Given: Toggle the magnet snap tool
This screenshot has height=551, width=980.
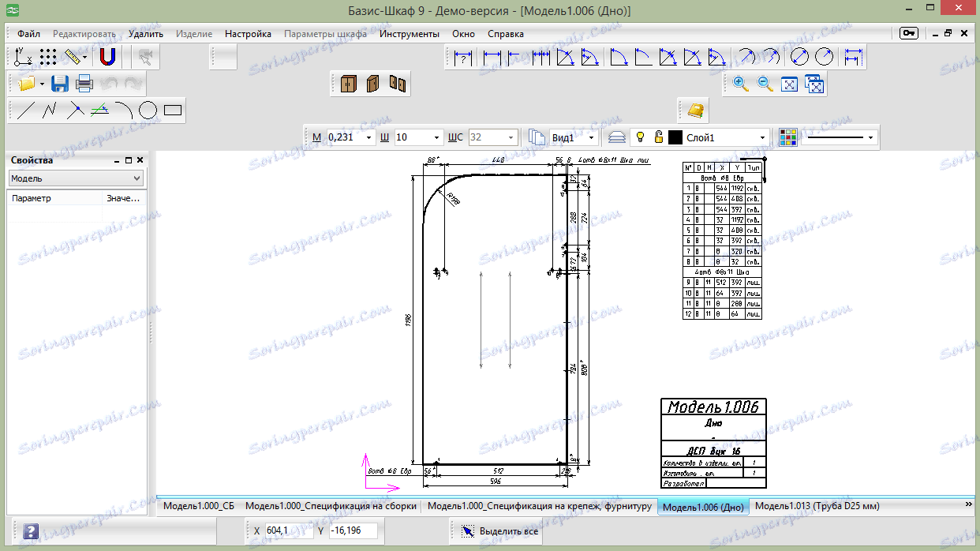Looking at the screenshot, I should pyautogui.click(x=107, y=57).
